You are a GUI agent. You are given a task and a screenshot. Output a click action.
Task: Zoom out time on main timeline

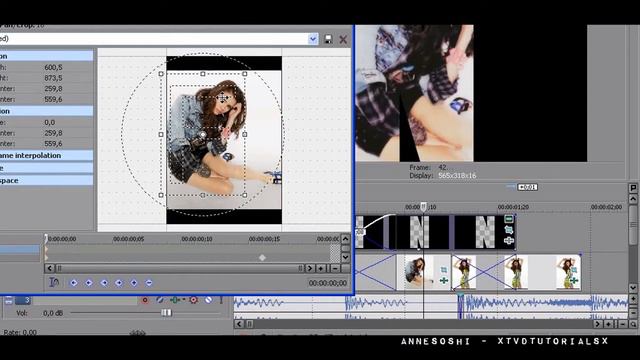click(622, 324)
